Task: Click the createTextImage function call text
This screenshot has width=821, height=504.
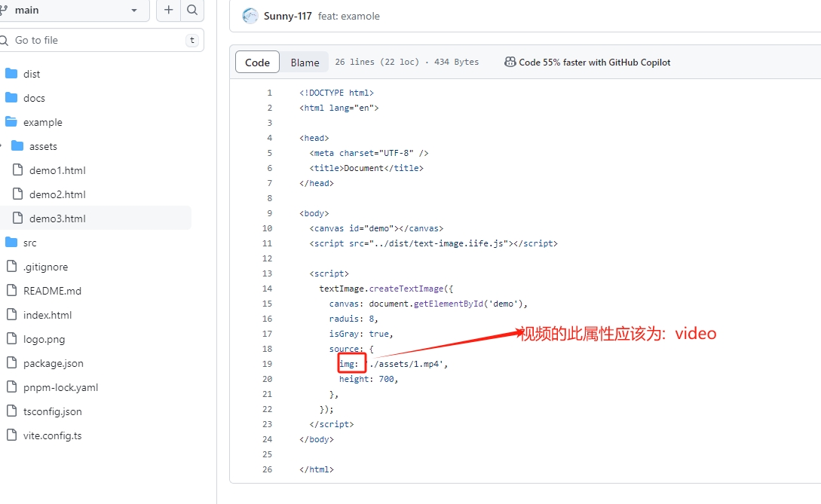Action: point(406,289)
